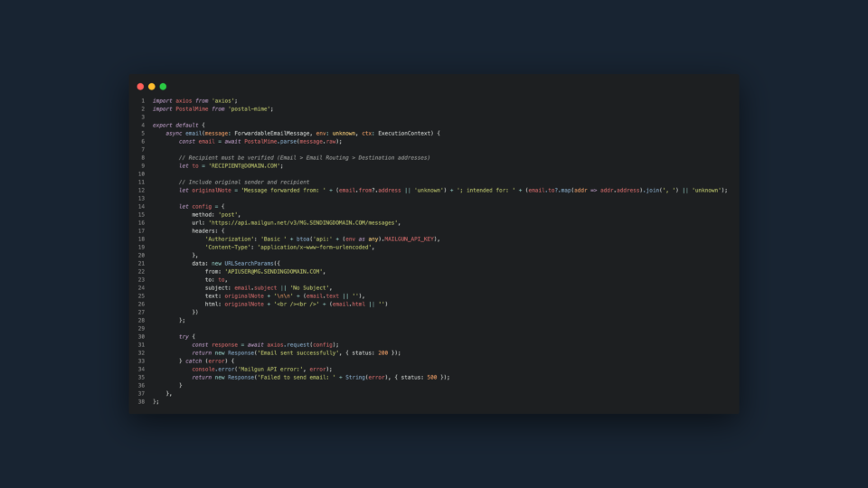The image size is (868, 488).
Task: Click the "html:" key on line 26
Action: tap(213, 305)
